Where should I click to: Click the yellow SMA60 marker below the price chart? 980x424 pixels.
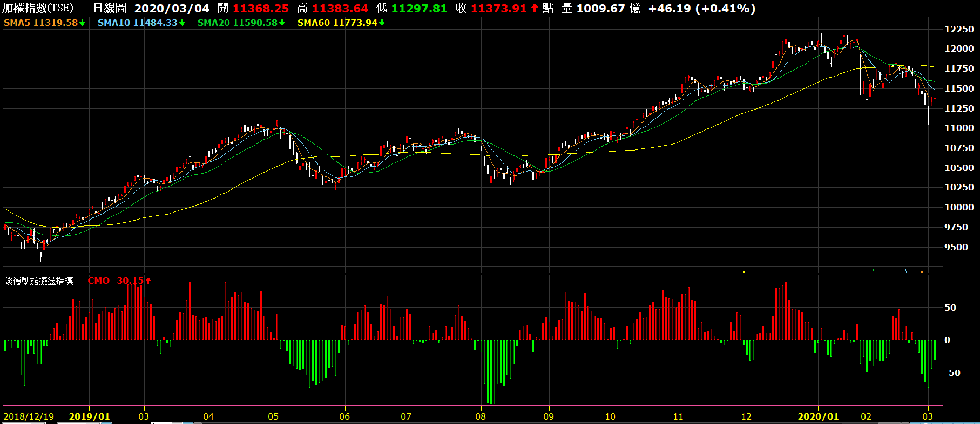click(744, 271)
